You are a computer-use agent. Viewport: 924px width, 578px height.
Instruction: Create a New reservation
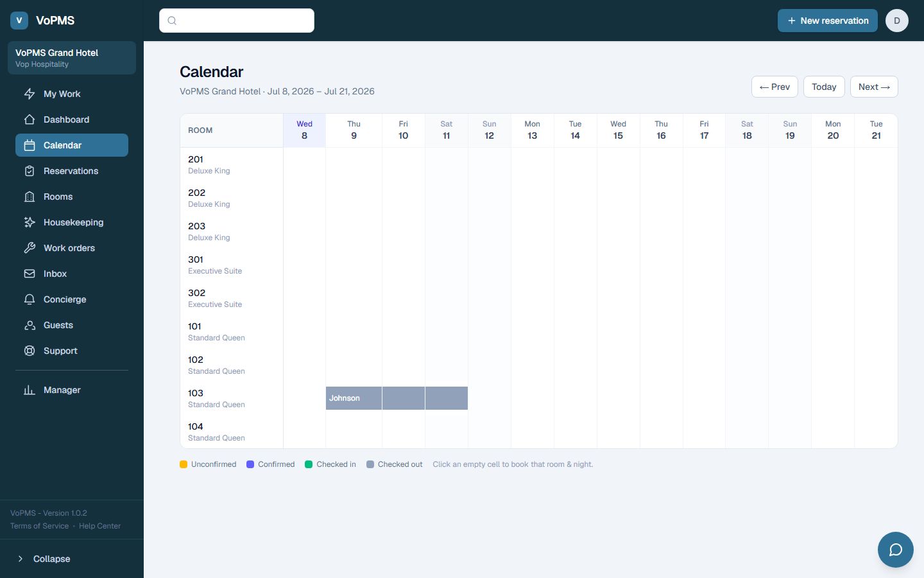(828, 21)
